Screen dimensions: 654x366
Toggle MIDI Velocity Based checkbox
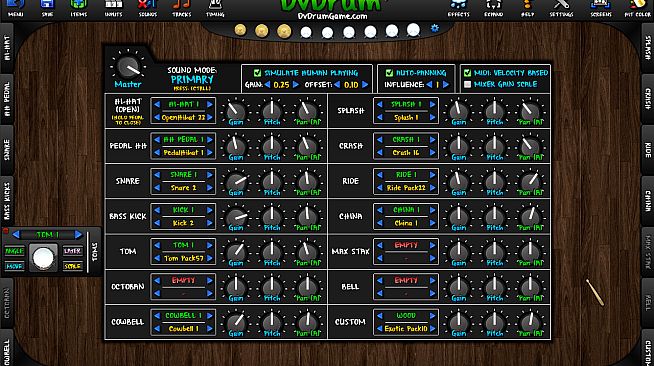click(x=468, y=73)
